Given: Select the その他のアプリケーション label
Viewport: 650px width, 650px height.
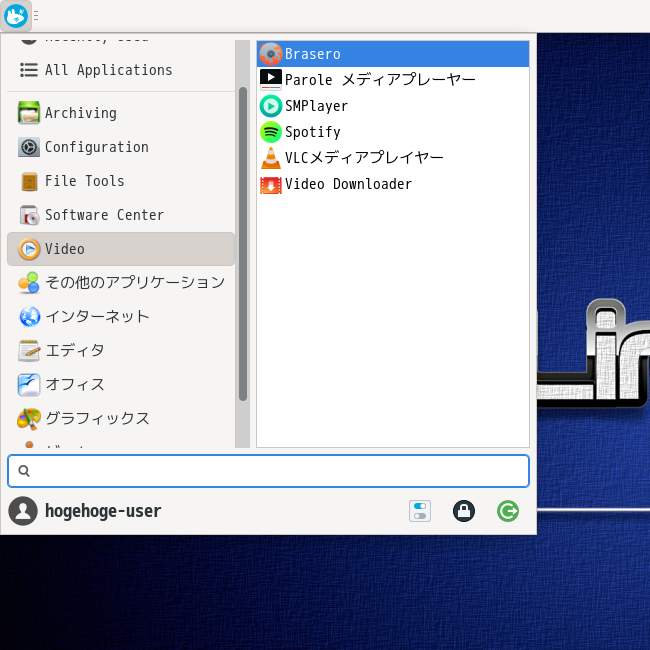Looking at the screenshot, I should pos(135,283).
